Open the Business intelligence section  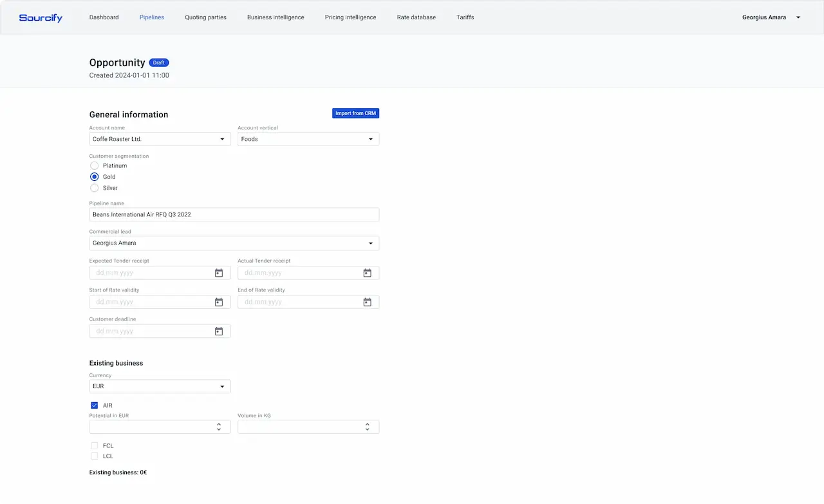276,17
